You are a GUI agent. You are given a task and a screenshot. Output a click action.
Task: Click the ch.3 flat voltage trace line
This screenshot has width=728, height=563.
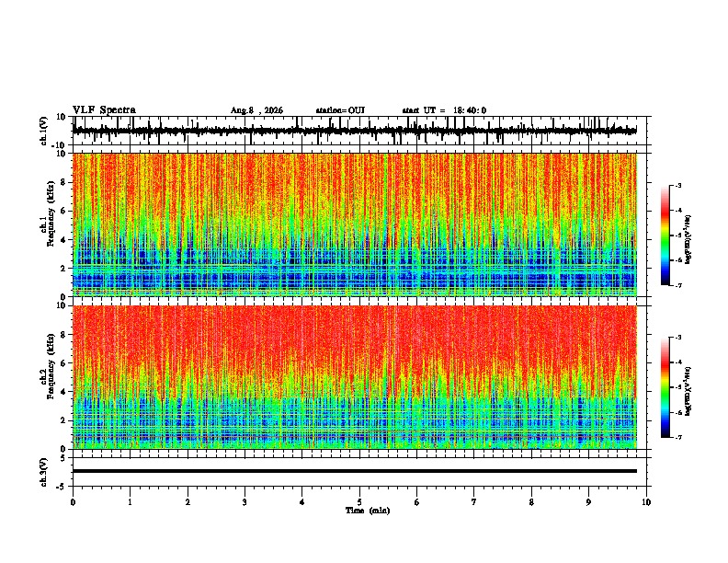pyautogui.click(x=355, y=471)
